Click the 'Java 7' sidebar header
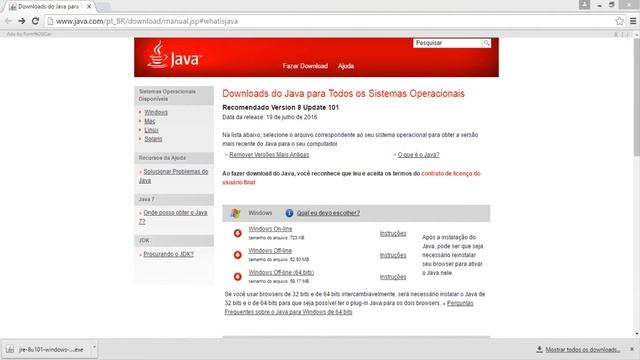 [x=174, y=200]
